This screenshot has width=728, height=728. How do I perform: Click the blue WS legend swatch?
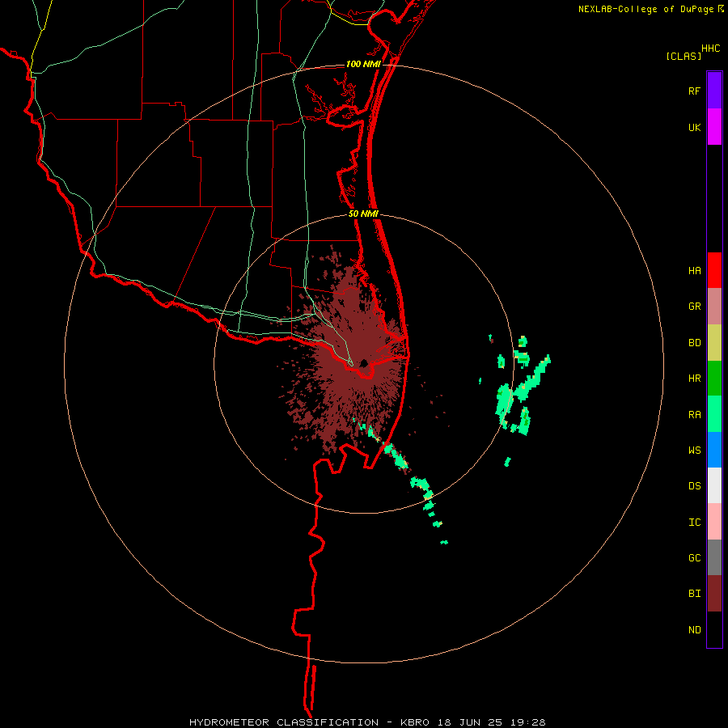714,450
